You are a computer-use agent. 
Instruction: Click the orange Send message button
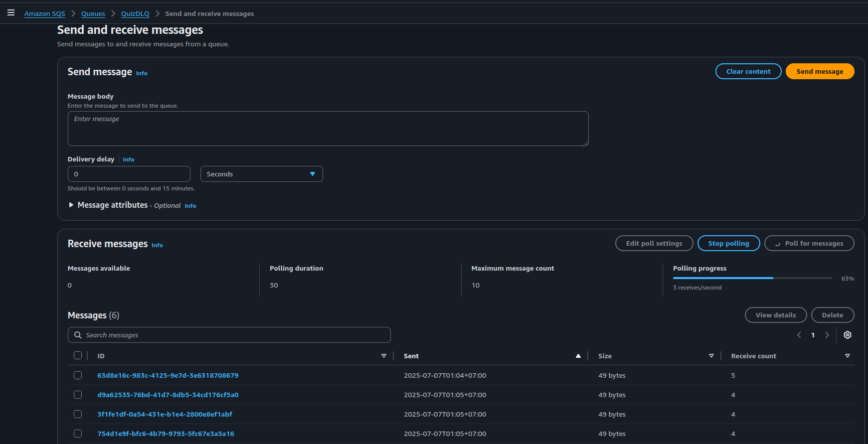pyautogui.click(x=819, y=71)
